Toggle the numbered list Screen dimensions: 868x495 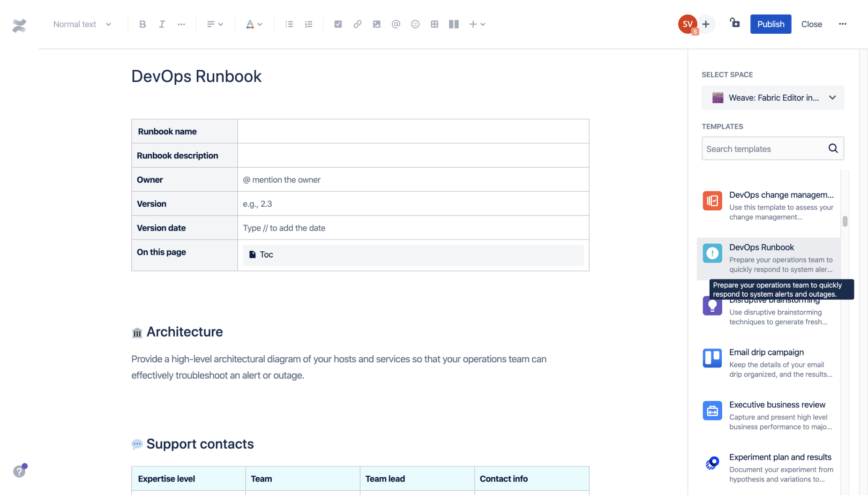[308, 24]
